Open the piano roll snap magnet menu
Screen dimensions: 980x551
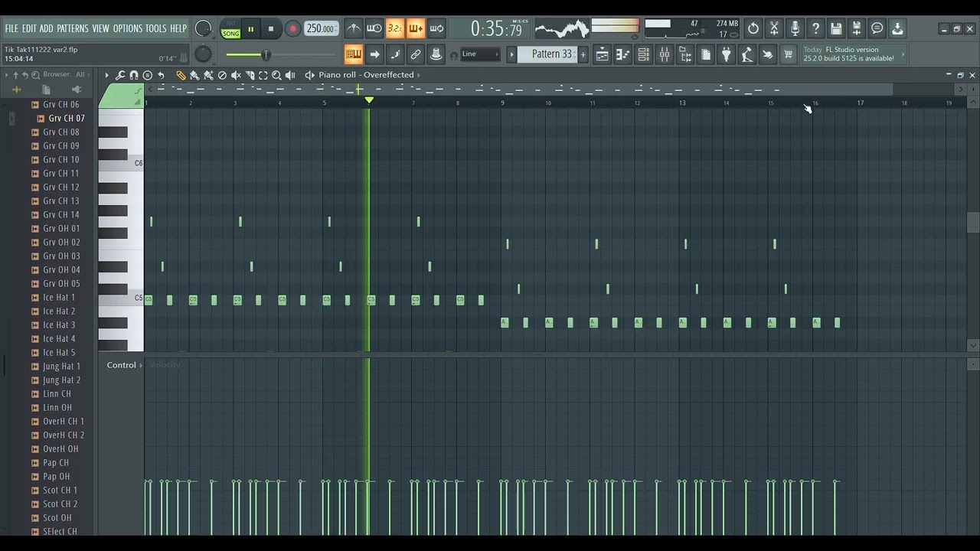tap(134, 75)
